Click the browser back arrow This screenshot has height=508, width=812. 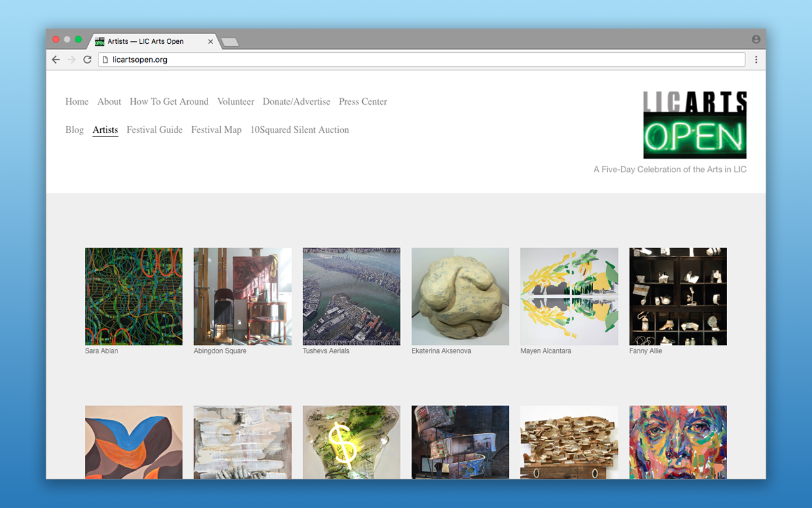(x=56, y=60)
